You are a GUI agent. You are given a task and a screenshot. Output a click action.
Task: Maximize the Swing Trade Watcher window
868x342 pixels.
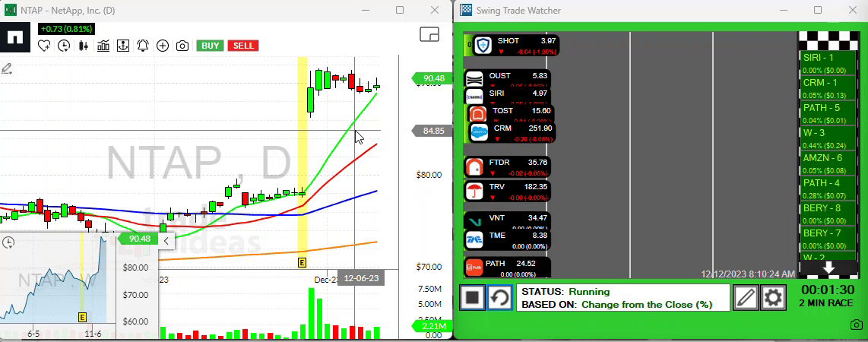pos(818,10)
